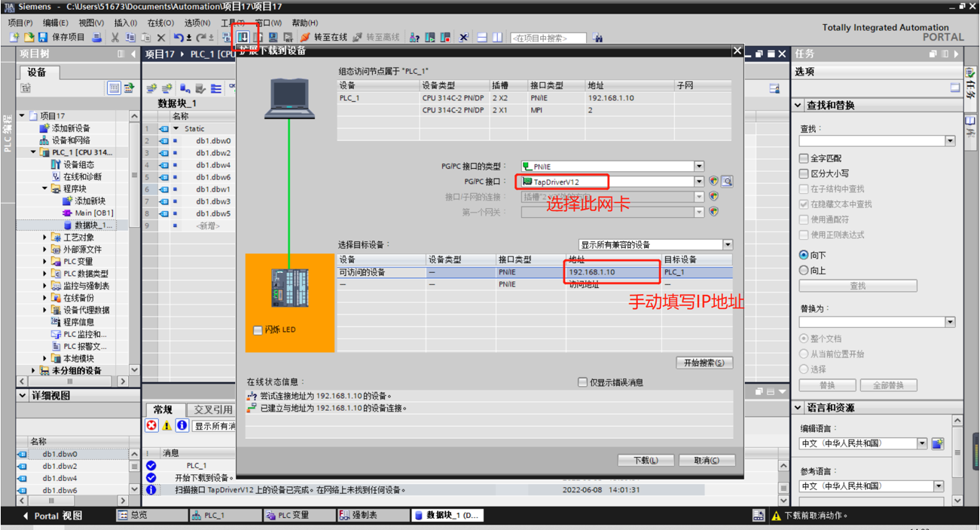Select the 192.168.1.10 address cell
The image size is (980, 530).
pos(613,272)
